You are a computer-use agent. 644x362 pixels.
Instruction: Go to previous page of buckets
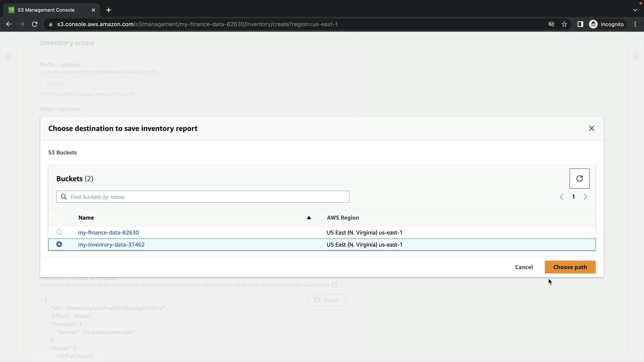(561, 197)
